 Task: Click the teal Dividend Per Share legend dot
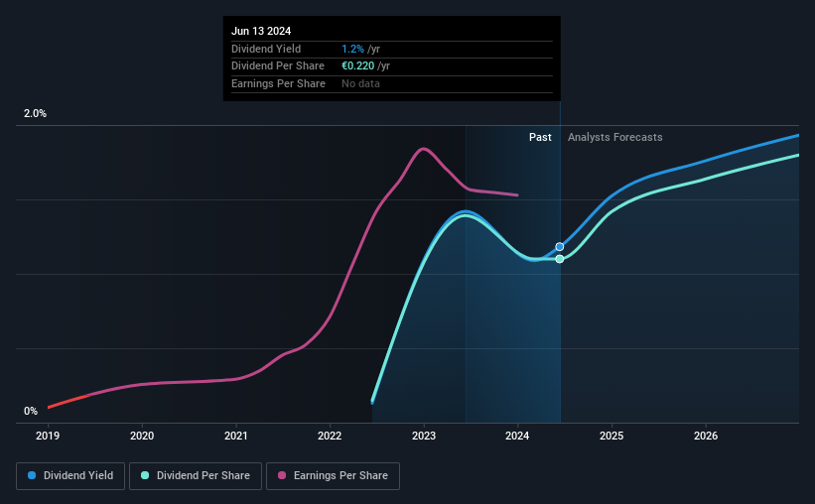(x=145, y=475)
